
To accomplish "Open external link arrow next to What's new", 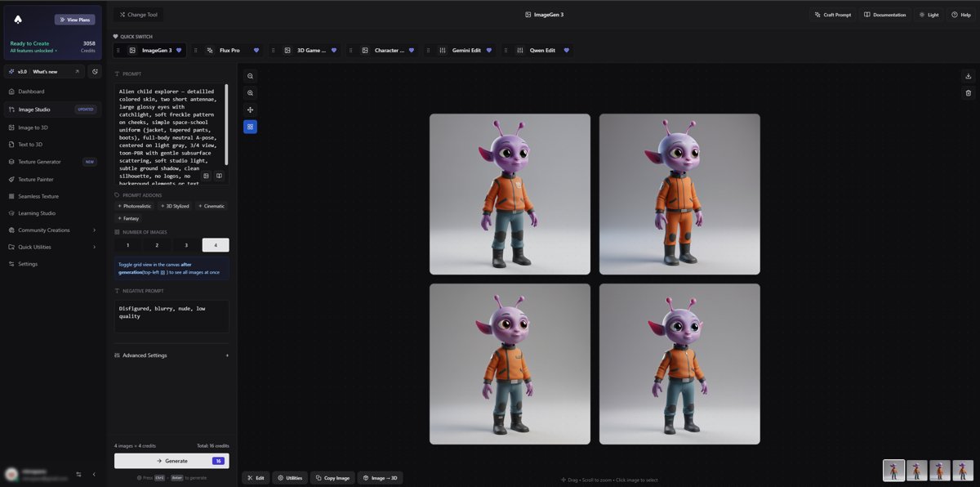I will point(77,72).
